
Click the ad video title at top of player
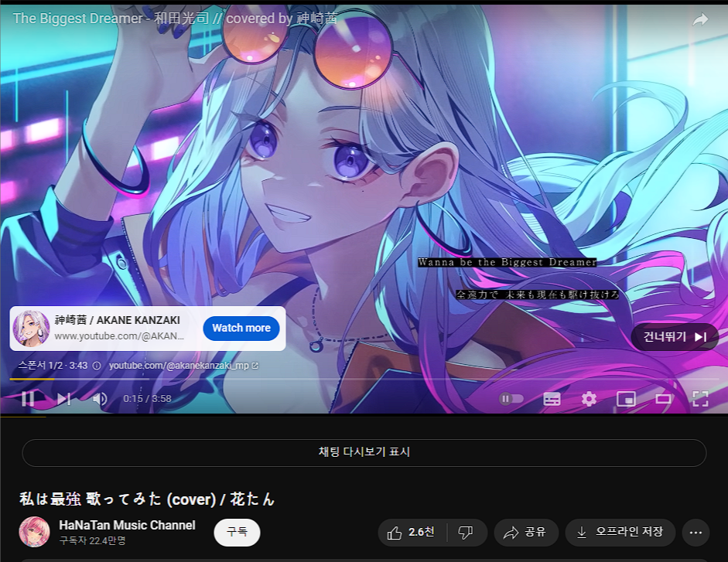pos(175,19)
